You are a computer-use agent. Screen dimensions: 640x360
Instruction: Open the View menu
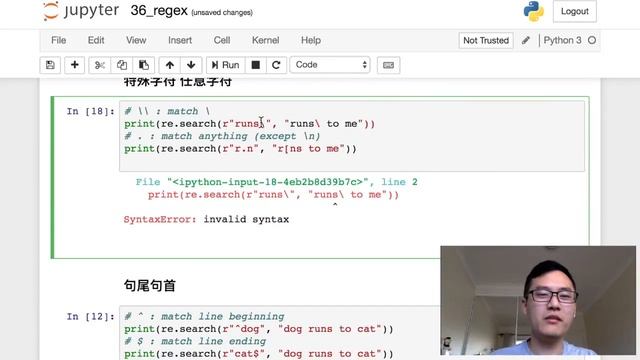click(136, 40)
